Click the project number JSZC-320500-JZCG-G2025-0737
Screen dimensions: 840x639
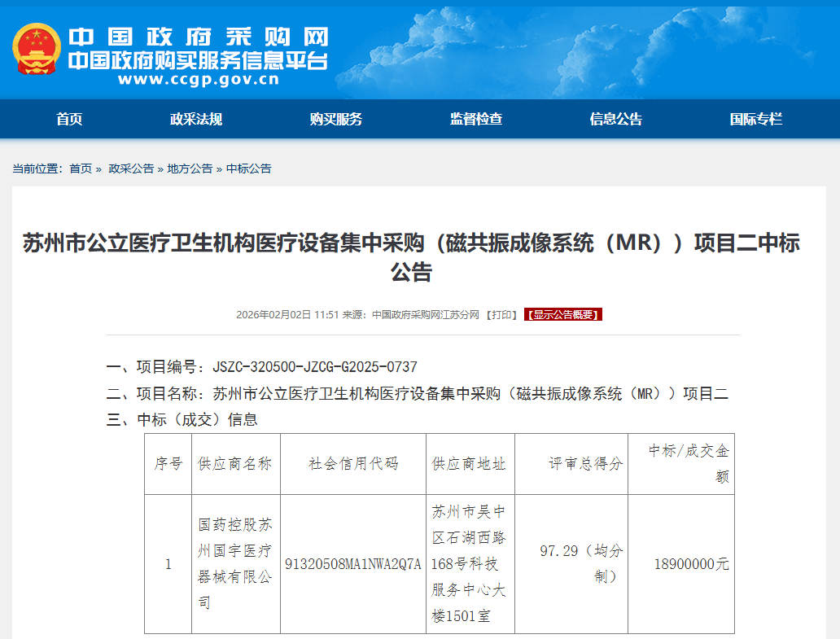314,367
